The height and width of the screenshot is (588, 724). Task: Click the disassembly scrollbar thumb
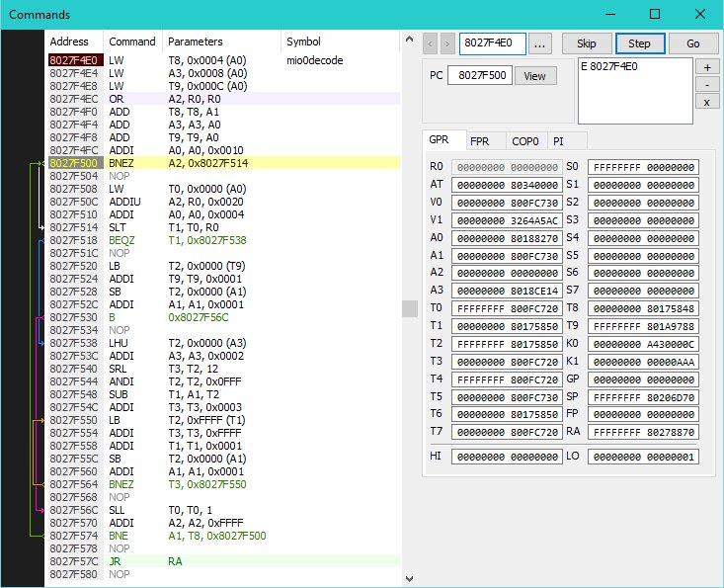pos(410,308)
